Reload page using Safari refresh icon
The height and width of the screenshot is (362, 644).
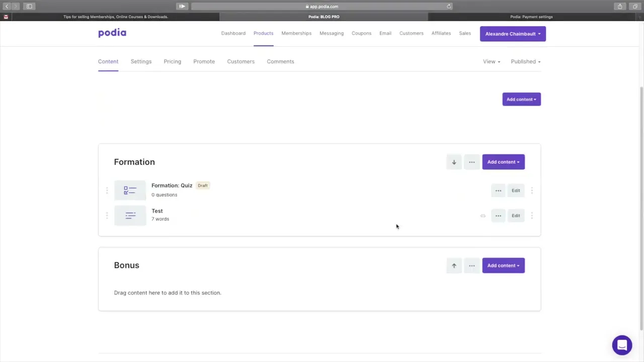tap(449, 7)
